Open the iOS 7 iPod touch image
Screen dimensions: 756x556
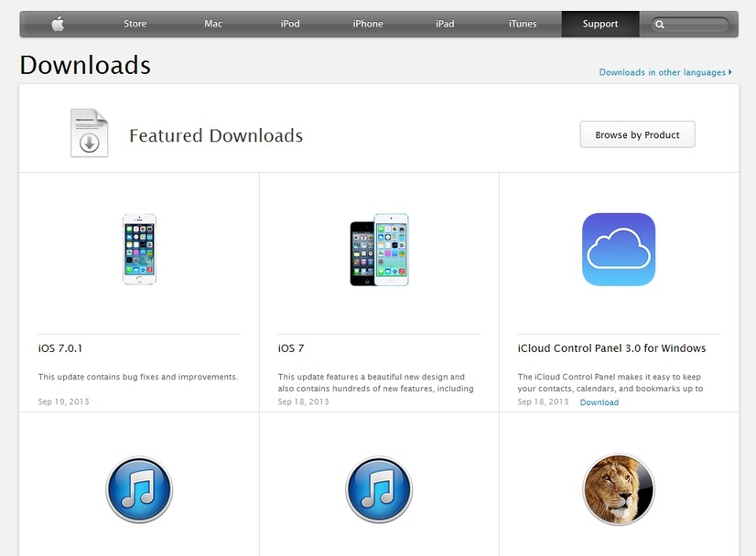pos(379,250)
